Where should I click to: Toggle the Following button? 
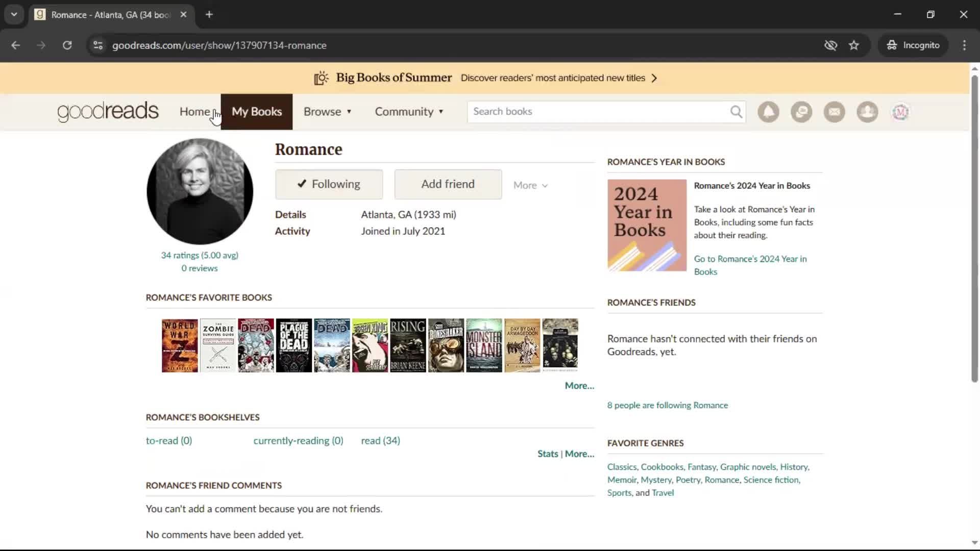[329, 184]
